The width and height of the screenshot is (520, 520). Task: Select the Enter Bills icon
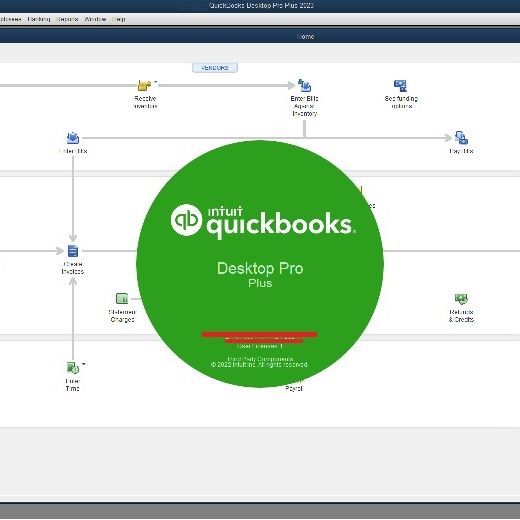73,138
